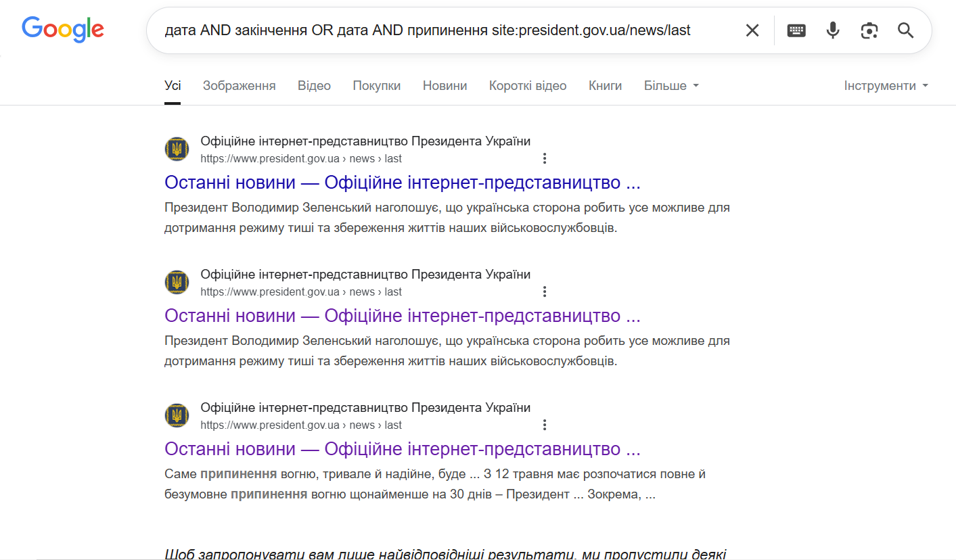
Task: Switch to the Книги tab
Action: 606,86
